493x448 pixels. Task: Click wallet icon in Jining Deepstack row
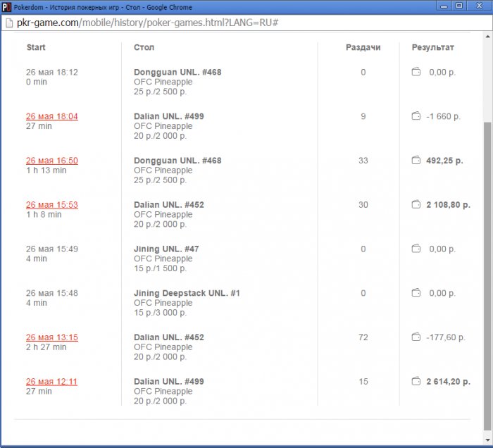click(x=416, y=293)
